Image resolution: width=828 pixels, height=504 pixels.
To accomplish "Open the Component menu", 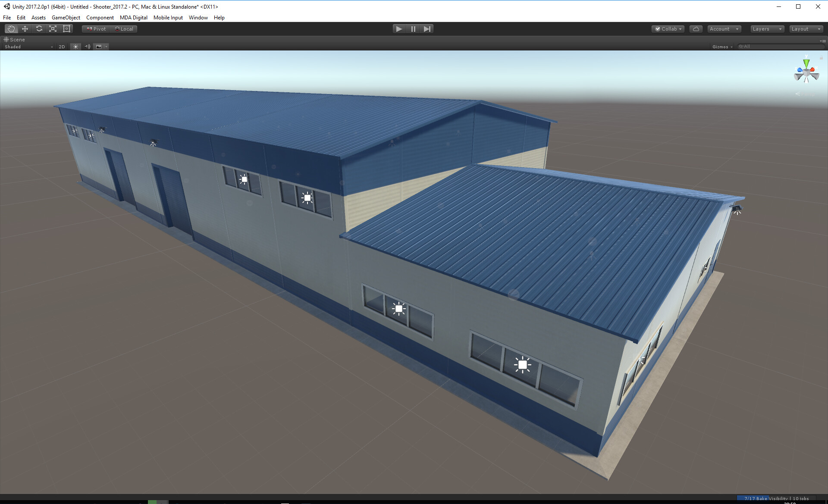I will [100, 18].
